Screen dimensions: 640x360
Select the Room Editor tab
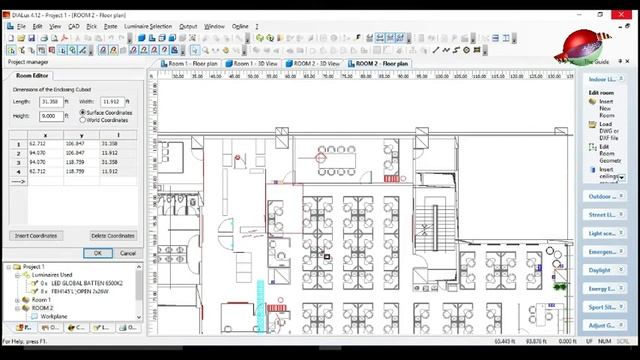[x=32, y=76]
